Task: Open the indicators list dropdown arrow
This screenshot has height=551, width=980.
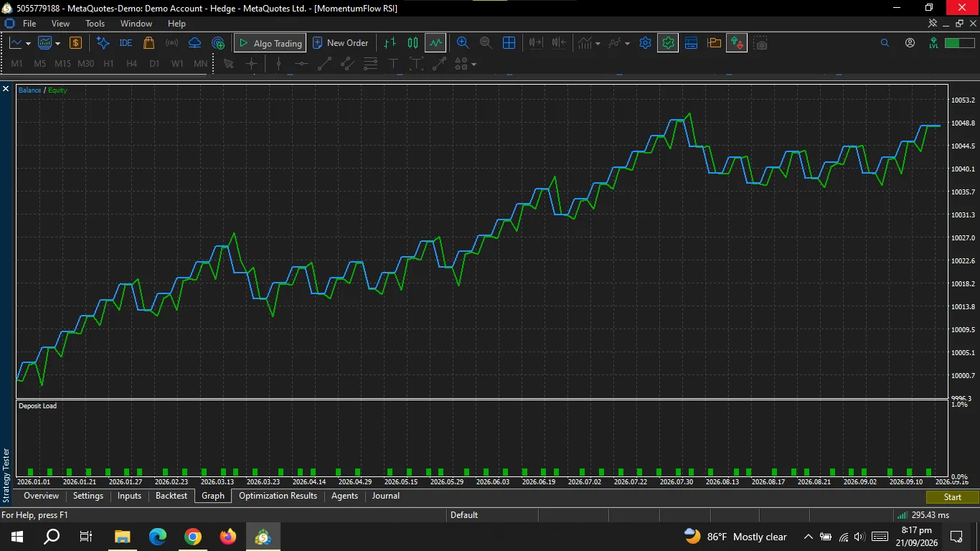Action: pyautogui.click(x=598, y=44)
